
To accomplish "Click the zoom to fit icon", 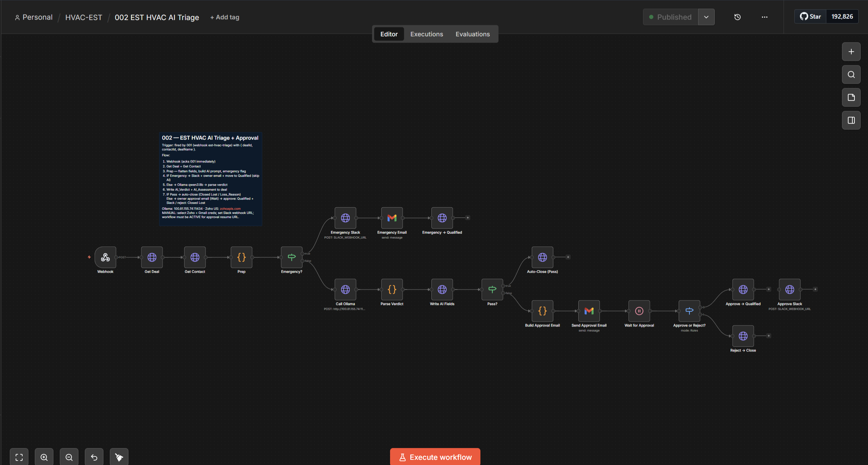I will (x=19, y=457).
